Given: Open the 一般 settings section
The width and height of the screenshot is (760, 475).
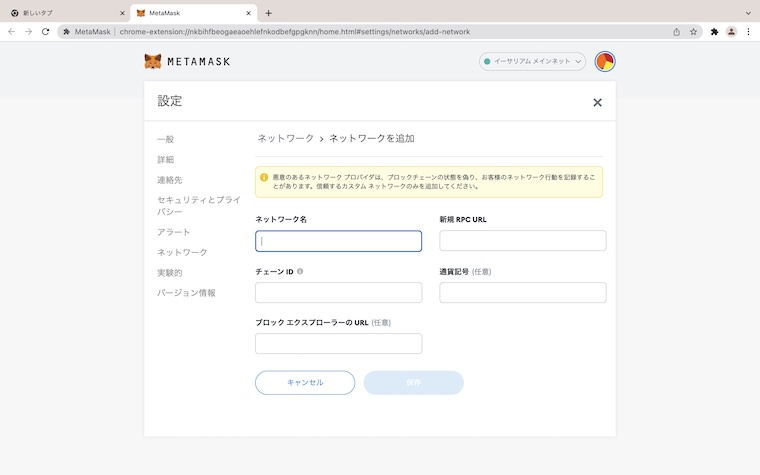Looking at the screenshot, I should click(x=165, y=139).
